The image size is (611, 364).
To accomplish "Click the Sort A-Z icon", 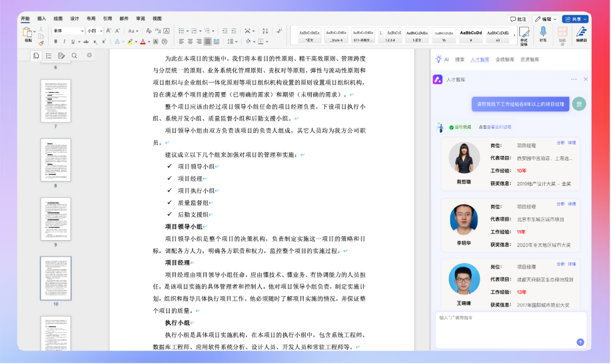I will (265, 31).
